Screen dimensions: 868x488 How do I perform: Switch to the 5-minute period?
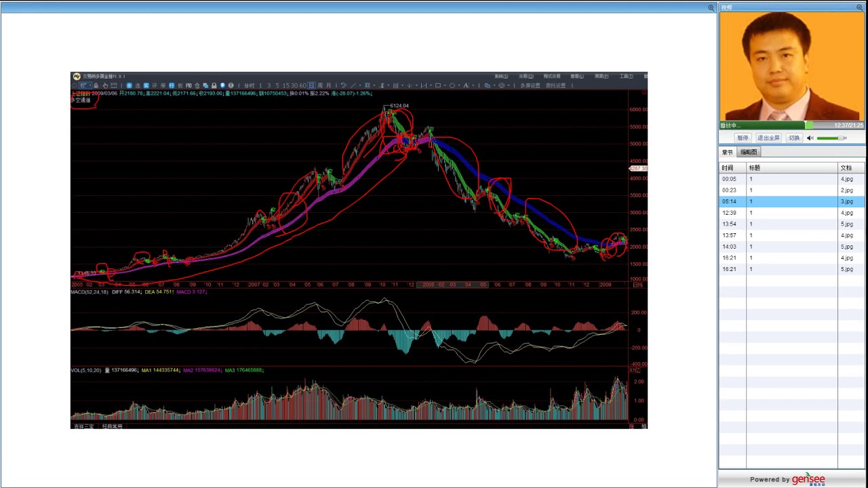tap(277, 85)
